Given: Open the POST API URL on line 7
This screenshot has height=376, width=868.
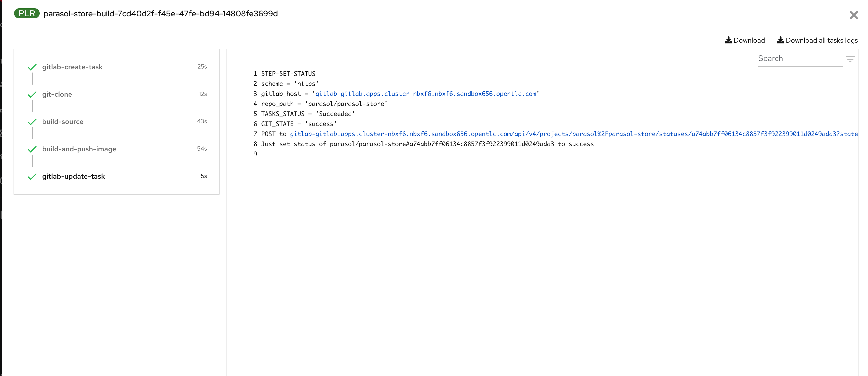Looking at the screenshot, I should (574, 134).
